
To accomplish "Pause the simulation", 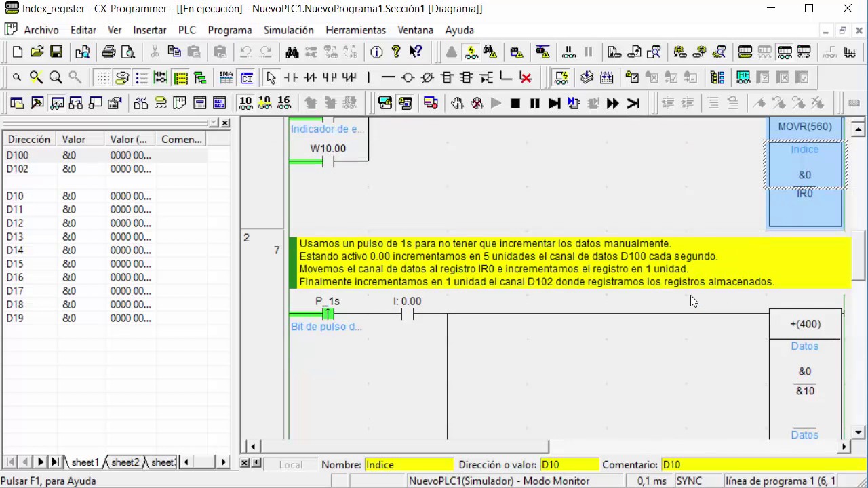I will click(534, 104).
